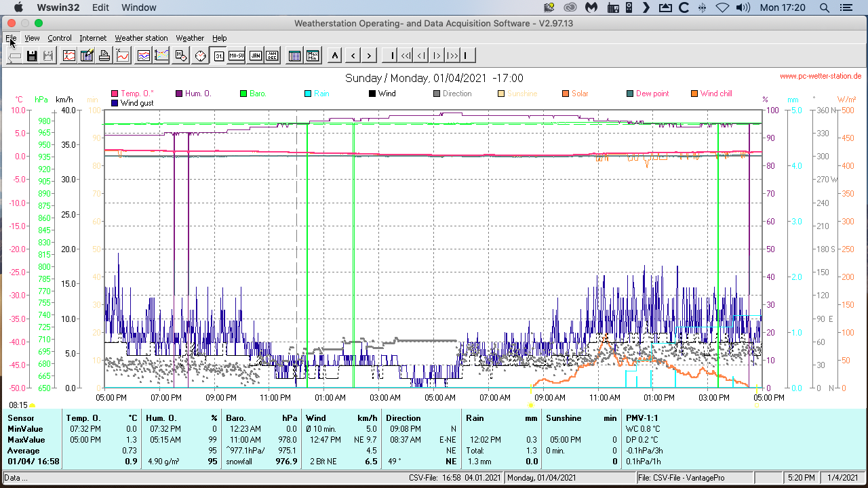The width and height of the screenshot is (868, 488).
Task: Click the '4.90 g/m³' humidity value
Action: [x=163, y=462]
